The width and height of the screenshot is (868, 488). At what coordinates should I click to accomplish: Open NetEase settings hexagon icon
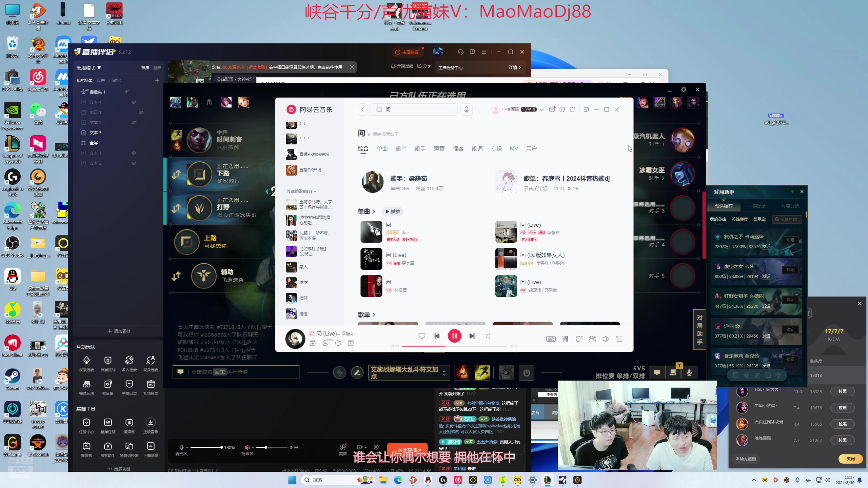pos(562,109)
